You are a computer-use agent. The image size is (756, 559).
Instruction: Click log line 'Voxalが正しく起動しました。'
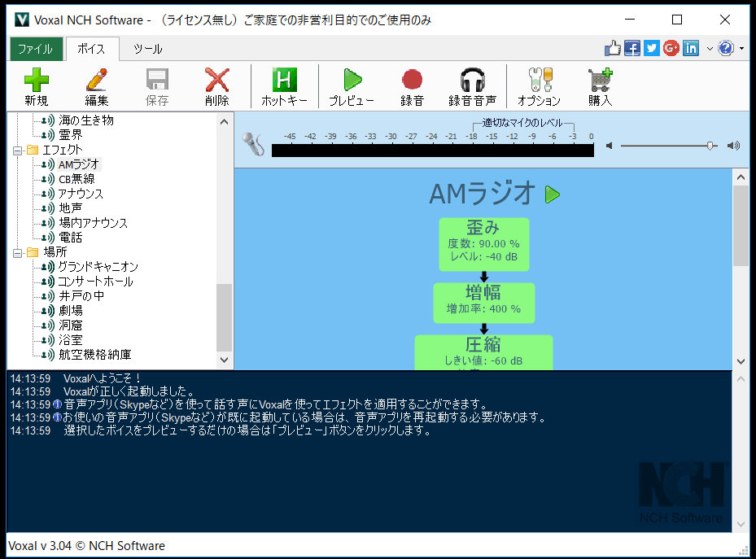pos(129,391)
